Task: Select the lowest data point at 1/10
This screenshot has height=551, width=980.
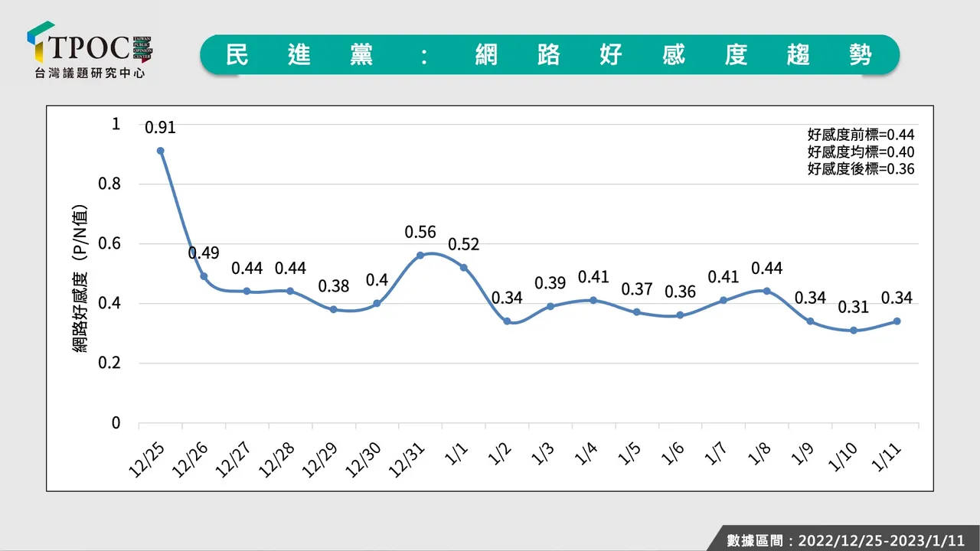Action: (853, 330)
